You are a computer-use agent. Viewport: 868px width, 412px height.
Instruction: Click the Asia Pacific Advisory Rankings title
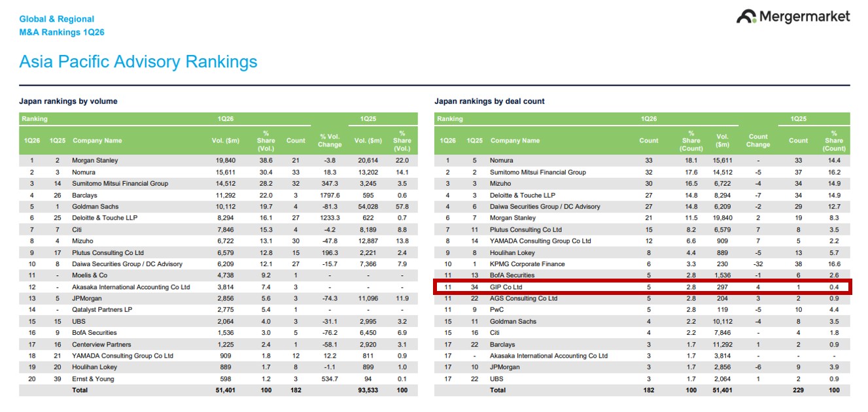point(138,61)
